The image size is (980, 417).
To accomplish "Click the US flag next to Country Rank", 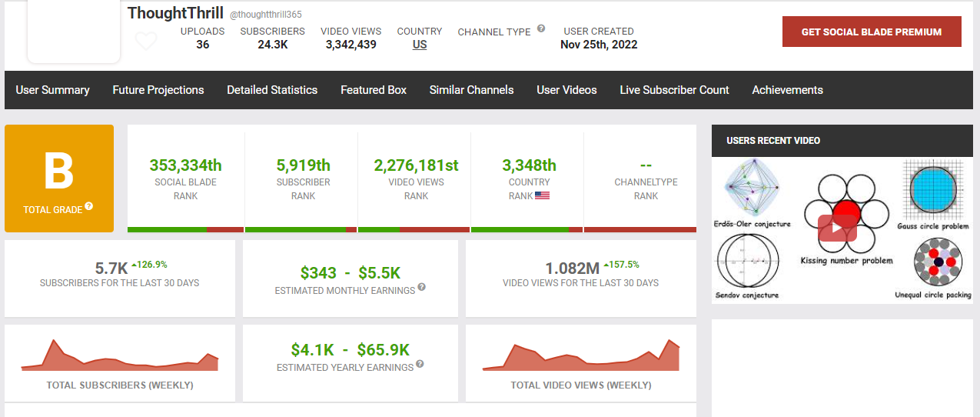I will tap(542, 195).
